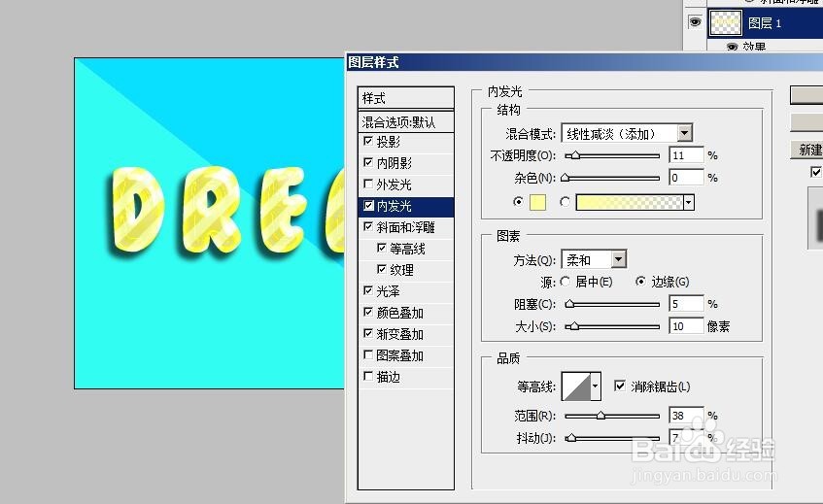
Task: Uncheck the 内阴影 checkbox
Action: tap(368, 162)
